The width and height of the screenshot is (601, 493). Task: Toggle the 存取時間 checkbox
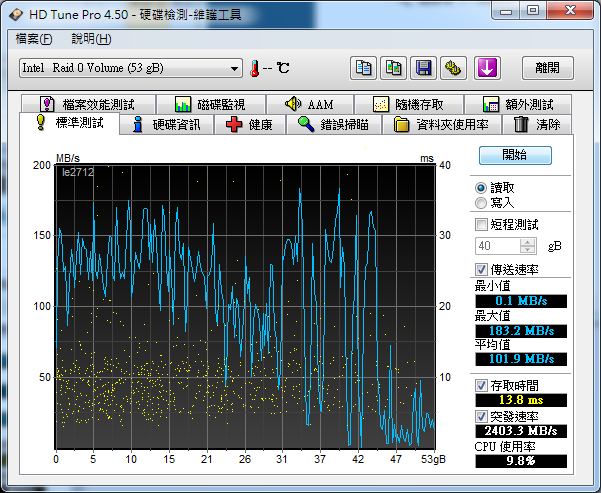(x=482, y=384)
